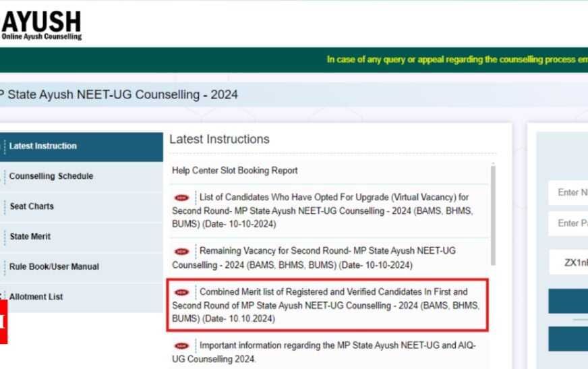
Task: Open the State Merit sidebar item
Action: [x=82, y=237]
